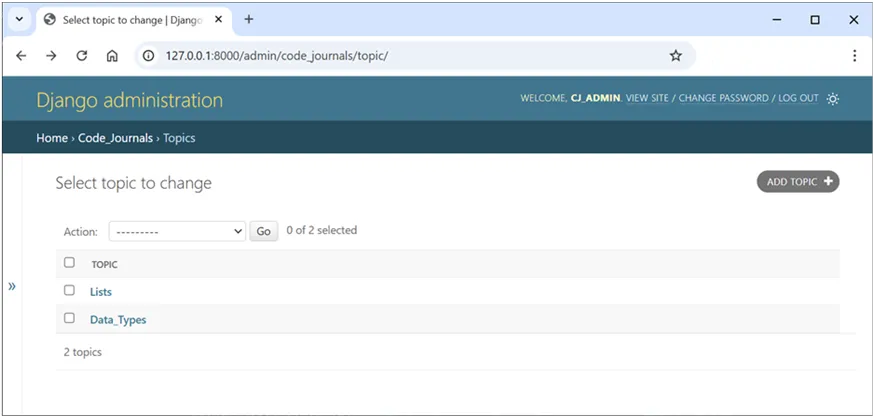The height and width of the screenshot is (416, 873).
Task: Open the Lists topic link
Action: [x=101, y=292]
